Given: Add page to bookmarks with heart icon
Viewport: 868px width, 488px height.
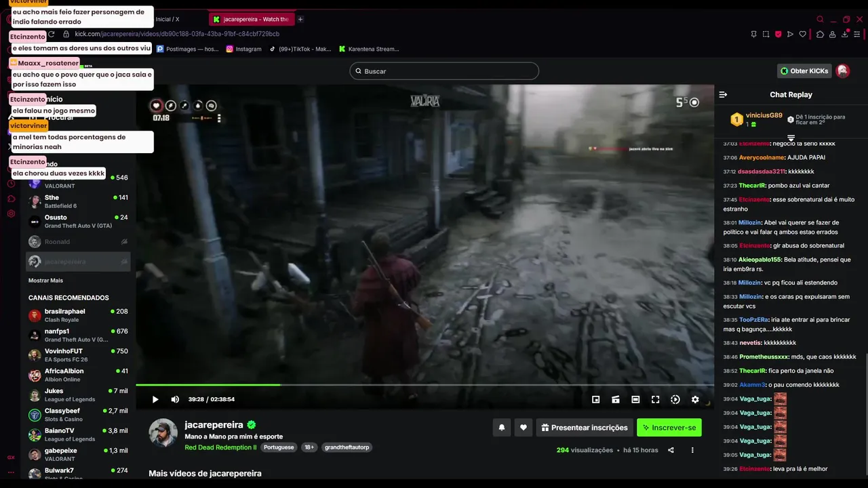Looking at the screenshot, I should [803, 34].
